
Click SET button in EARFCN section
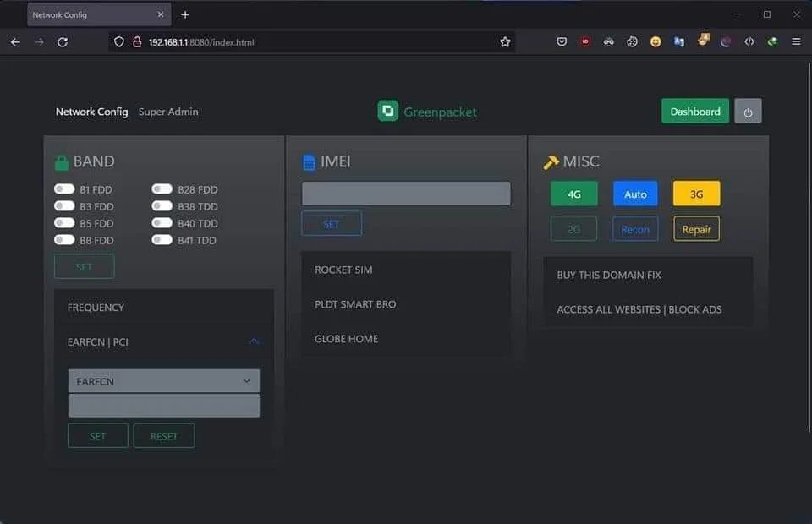98,436
